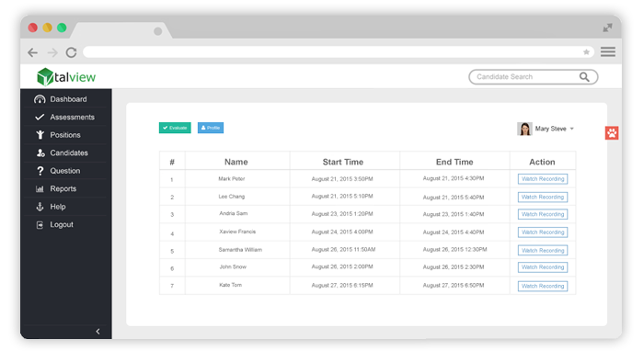Click the Assessments checkmark icon

[x=40, y=118]
